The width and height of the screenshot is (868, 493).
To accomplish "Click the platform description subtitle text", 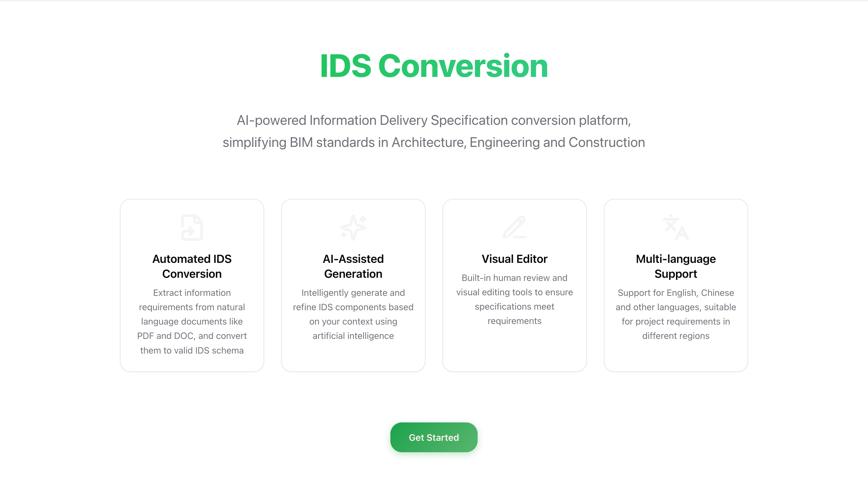I will click(x=434, y=120).
